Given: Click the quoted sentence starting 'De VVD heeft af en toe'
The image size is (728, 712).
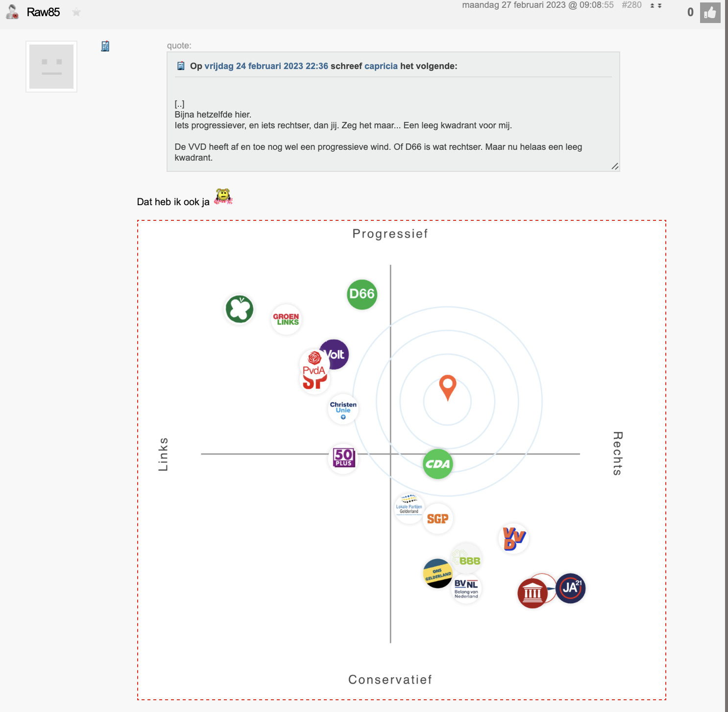Looking at the screenshot, I should pyautogui.click(x=378, y=152).
